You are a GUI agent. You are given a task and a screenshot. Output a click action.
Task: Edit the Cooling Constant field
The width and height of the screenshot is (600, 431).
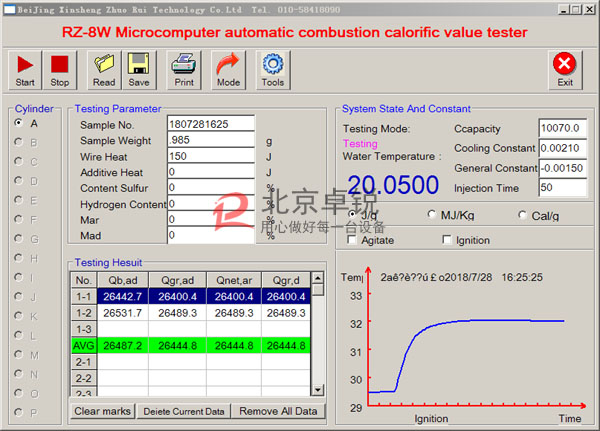562,148
